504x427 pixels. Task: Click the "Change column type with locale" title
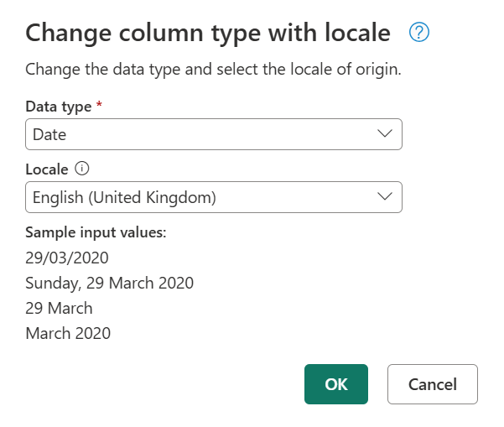pyautogui.click(x=208, y=33)
